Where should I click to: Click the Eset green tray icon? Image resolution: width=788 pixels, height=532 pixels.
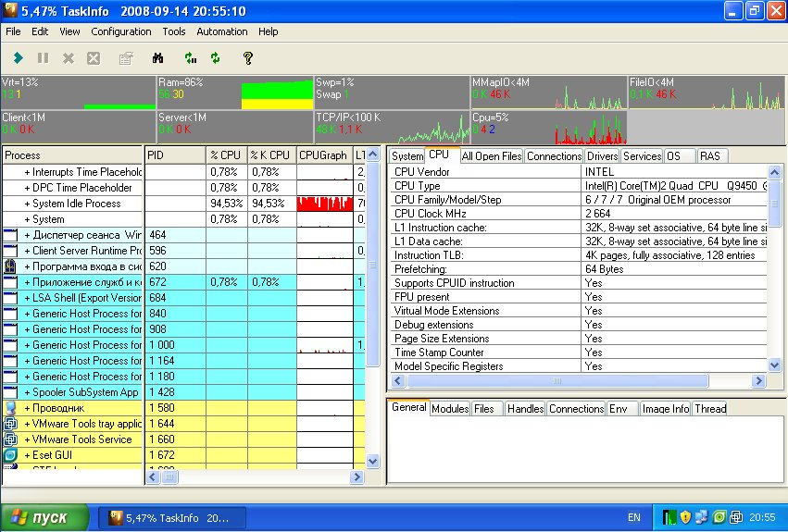pyautogui.click(x=719, y=517)
